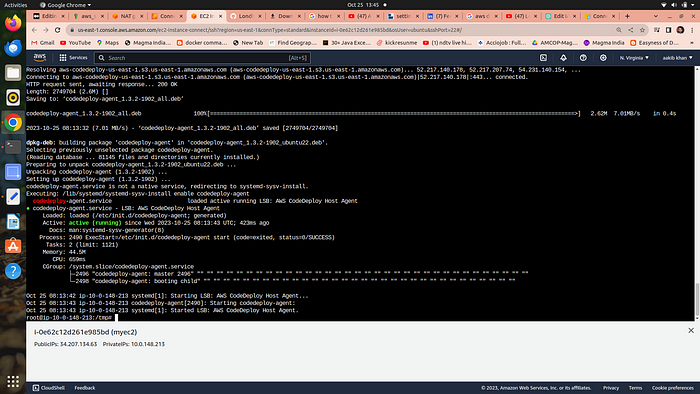
Task: Switch to the 'how' Google search tab
Action: point(325,16)
